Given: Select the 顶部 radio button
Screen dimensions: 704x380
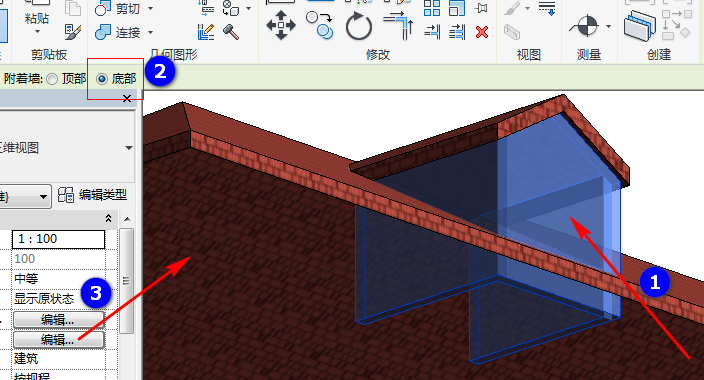Looking at the screenshot, I should (x=52, y=79).
